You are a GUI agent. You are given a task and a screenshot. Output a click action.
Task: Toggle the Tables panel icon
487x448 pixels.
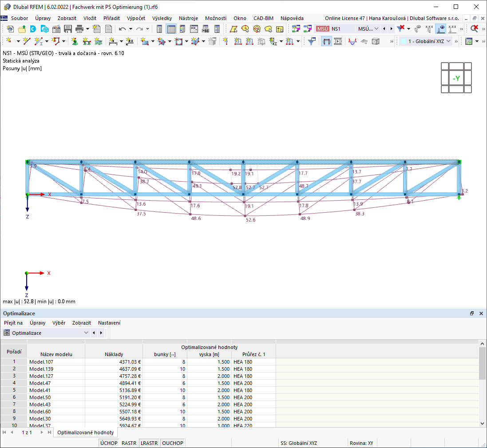click(171, 29)
